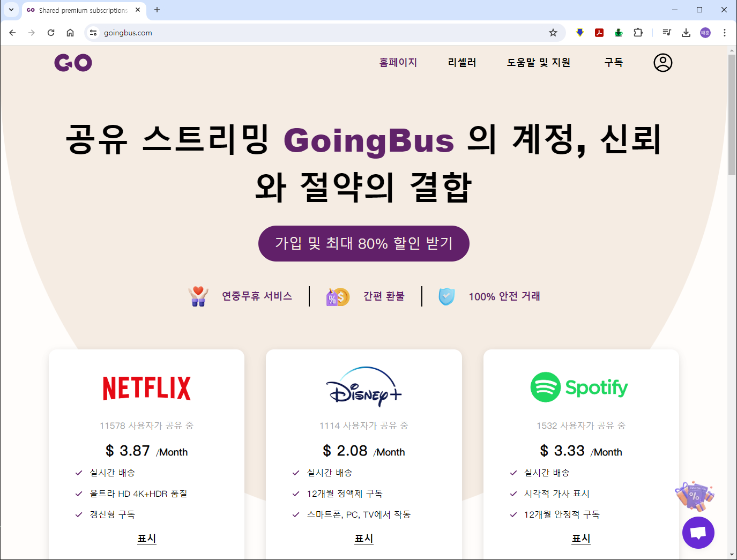Click the Spotify $ 3.33 /Month price
The width and height of the screenshot is (737, 560).
(x=581, y=451)
